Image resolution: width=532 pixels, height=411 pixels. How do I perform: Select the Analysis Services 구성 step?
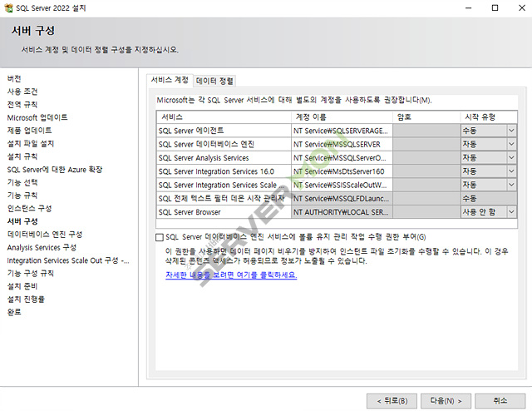coord(42,247)
